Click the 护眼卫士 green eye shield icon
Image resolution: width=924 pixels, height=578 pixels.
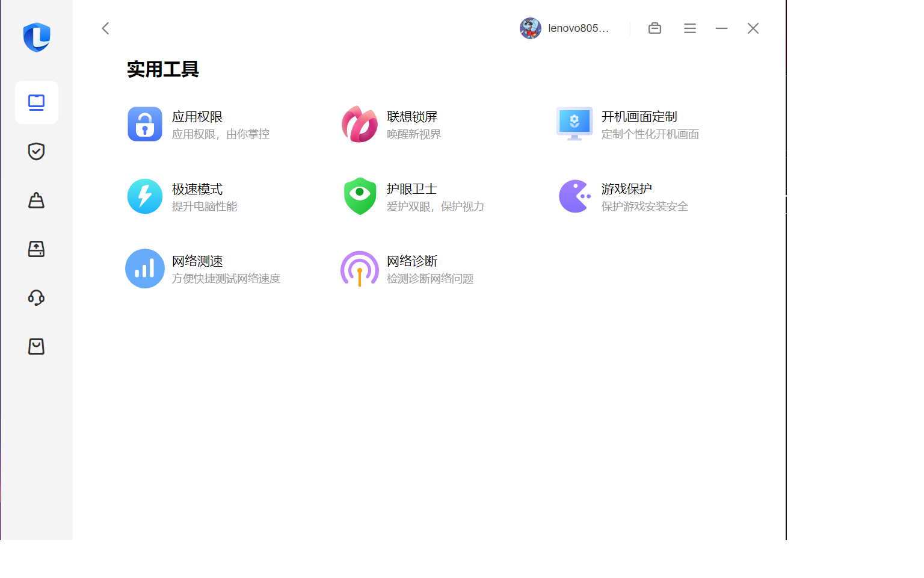[360, 196]
